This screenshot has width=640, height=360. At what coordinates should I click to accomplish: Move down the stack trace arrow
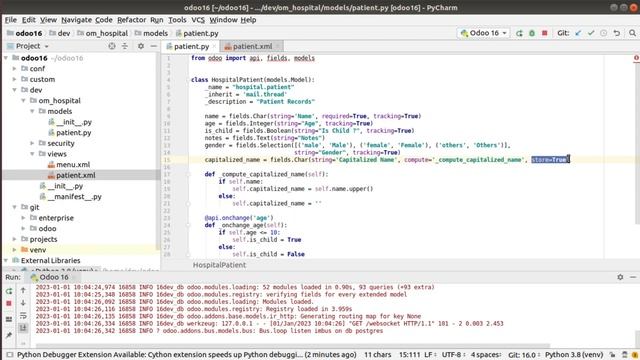[x=23, y=303]
